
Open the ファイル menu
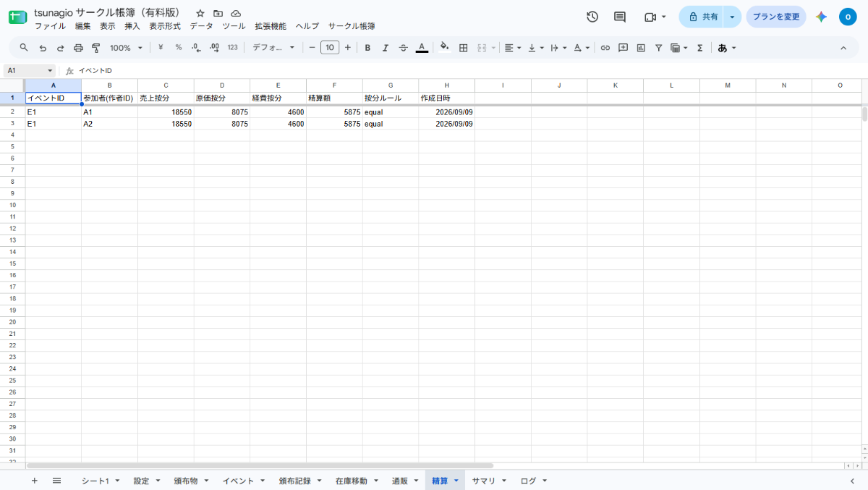[x=50, y=26]
